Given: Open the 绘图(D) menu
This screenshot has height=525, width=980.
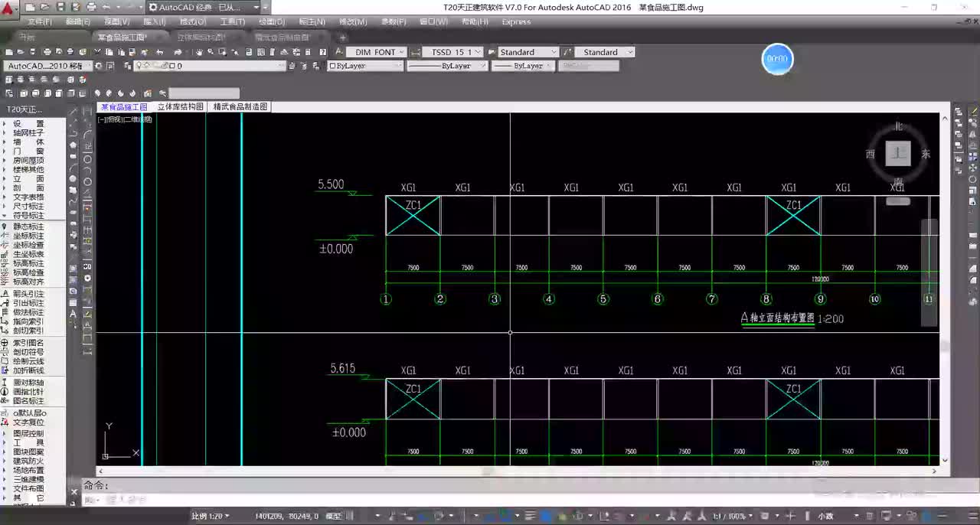Looking at the screenshot, I should (272, 21).
